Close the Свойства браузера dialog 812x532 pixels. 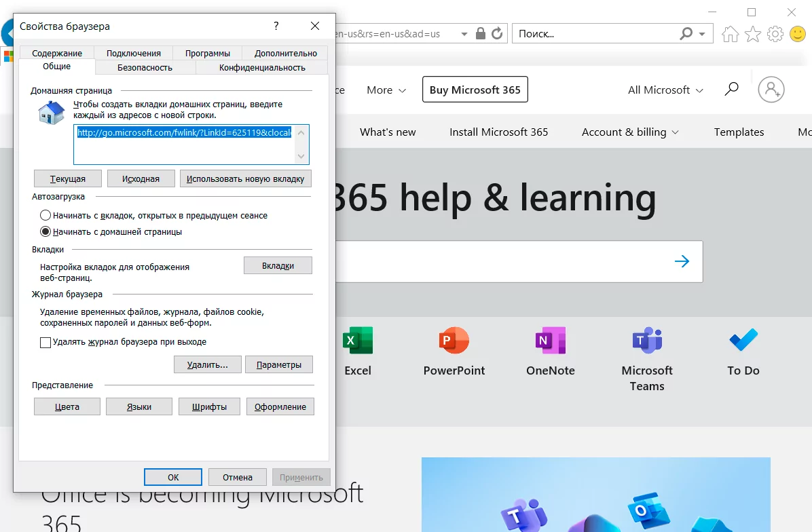click(x=315, y=26)
